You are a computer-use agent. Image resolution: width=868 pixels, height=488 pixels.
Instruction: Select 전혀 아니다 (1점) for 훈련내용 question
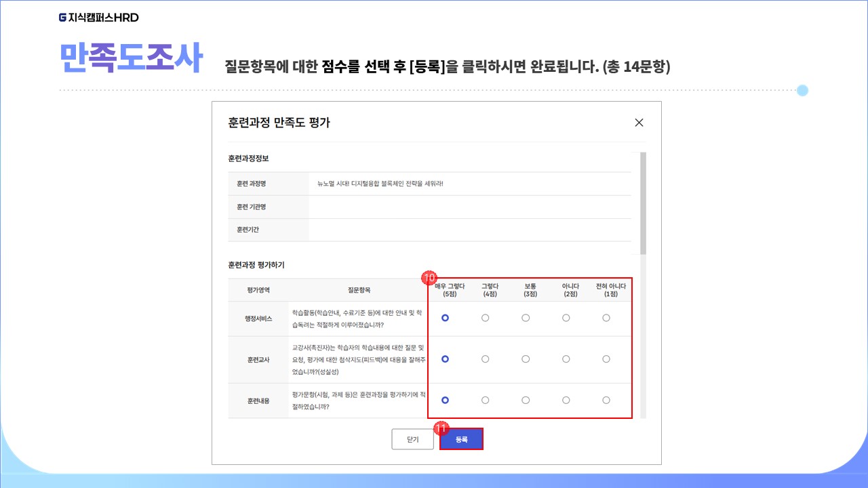point(606,401)
